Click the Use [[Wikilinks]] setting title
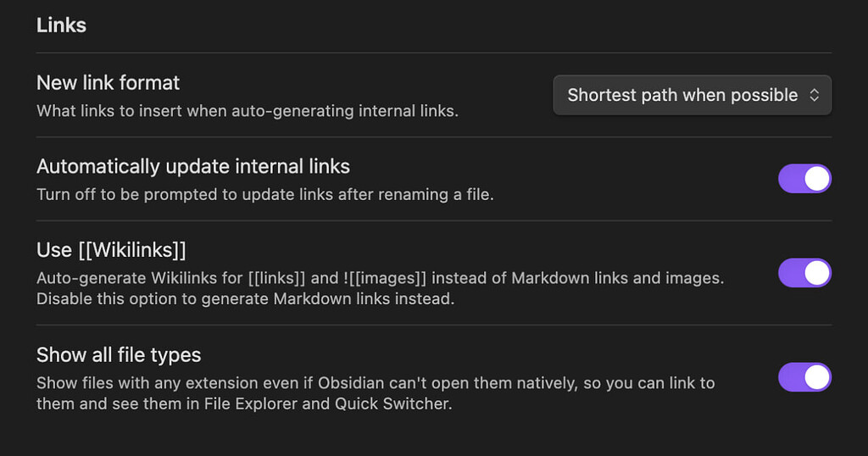The image size is (868, 456). pos(111,250)
